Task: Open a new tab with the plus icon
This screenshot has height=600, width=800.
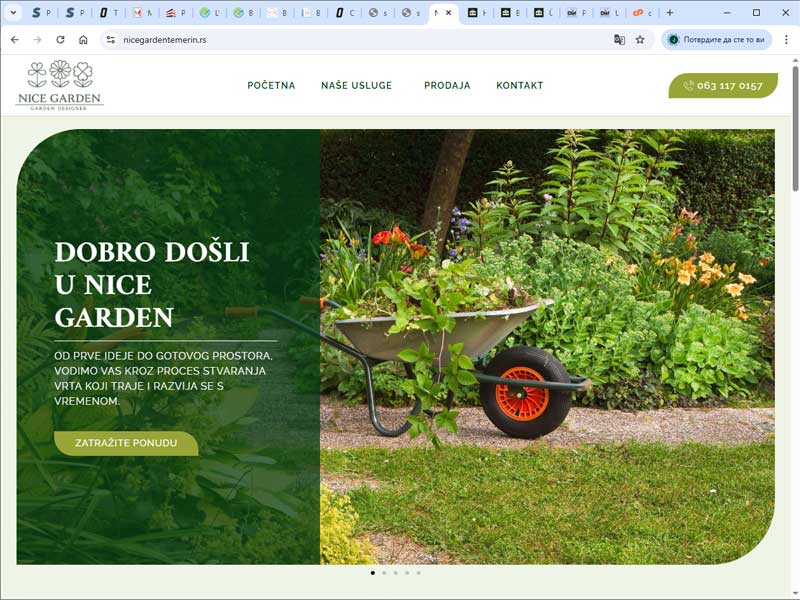Action: tap(670, 13)
